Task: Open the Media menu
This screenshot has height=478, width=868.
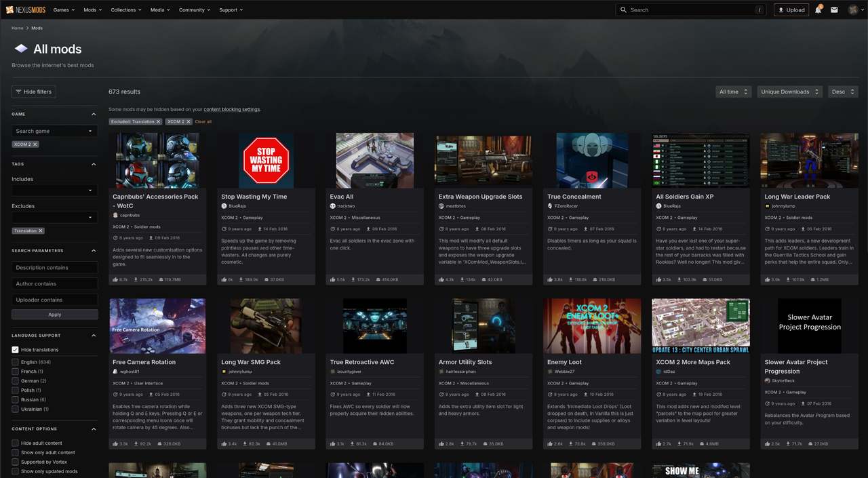Action: [160, 10]
